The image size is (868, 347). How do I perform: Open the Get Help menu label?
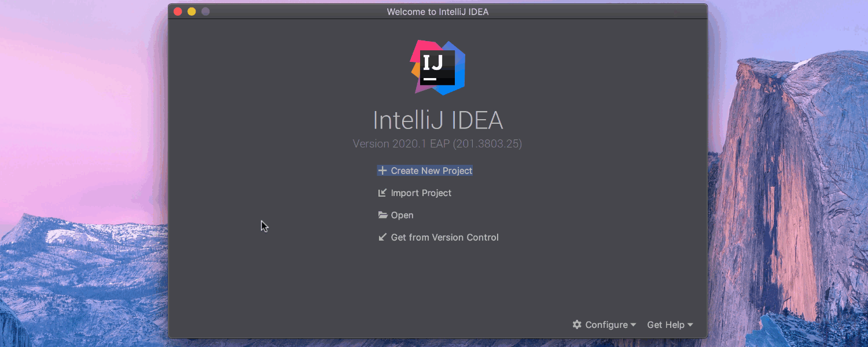(665, 325)
